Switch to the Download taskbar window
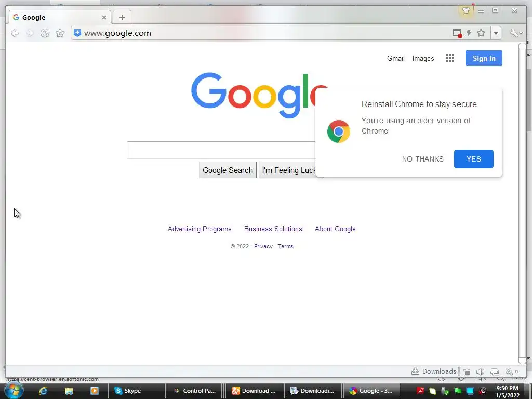Viewport: 532px width, 399px height. tap(254, 391)
